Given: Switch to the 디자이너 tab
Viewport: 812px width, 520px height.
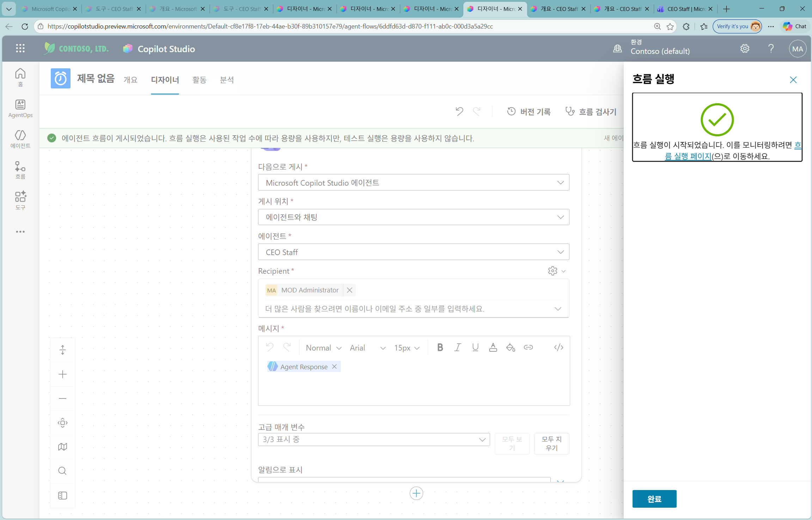Looking at the screenshot, I should pos(165,80).
